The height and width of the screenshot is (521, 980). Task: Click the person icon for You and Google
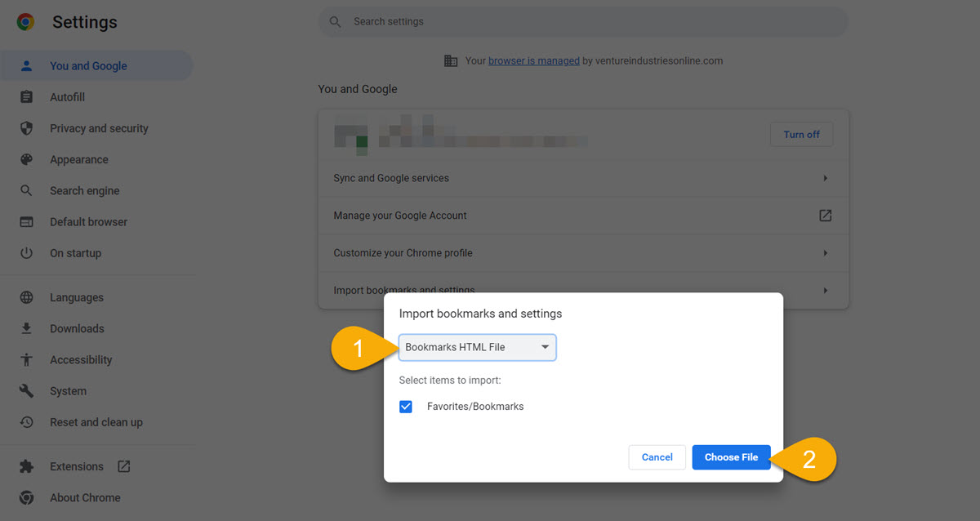pos(26,66)
